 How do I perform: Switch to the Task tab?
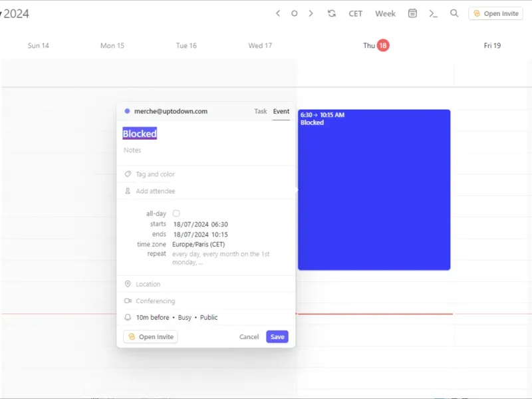pos(260,111)
